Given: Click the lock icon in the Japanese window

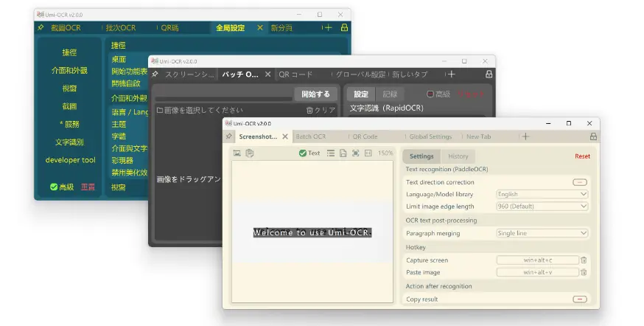Looking at the screenshot, I should coord(489,74).
